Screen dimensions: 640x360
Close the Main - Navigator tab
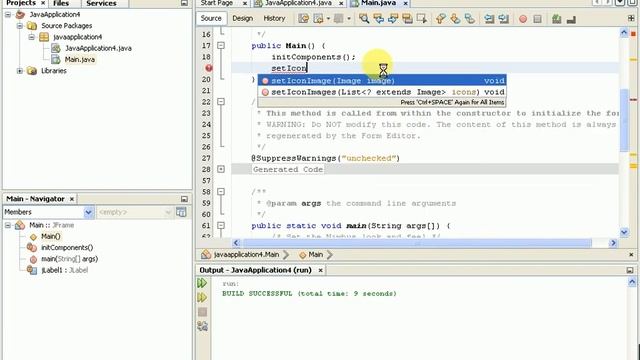coord(72,199)
